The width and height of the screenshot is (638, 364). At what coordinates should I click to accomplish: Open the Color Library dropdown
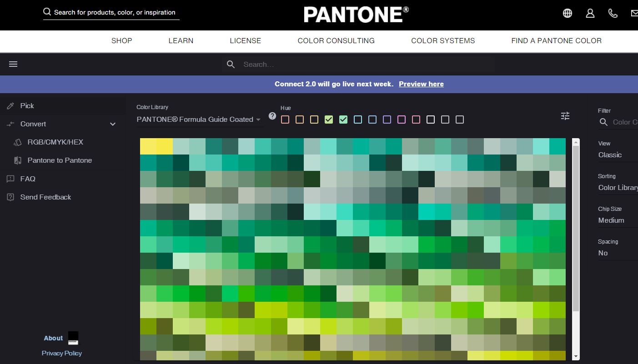[x=199, y=120]
